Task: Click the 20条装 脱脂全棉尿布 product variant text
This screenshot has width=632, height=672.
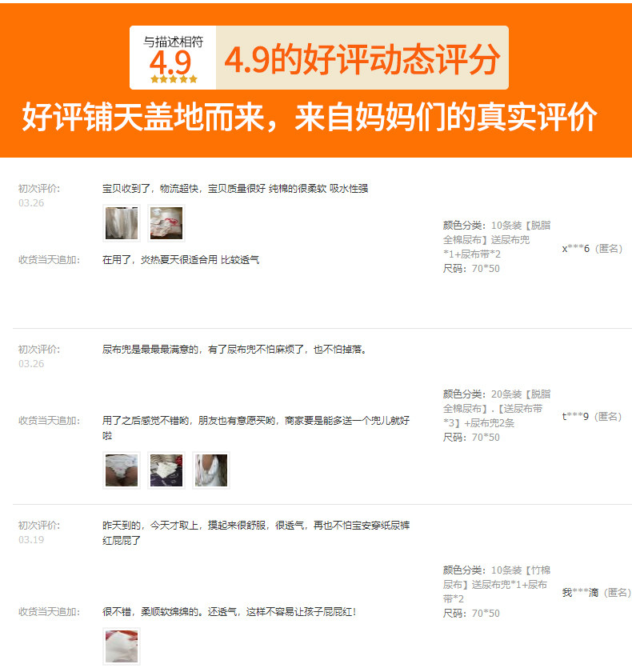Action: coord(497,409)
